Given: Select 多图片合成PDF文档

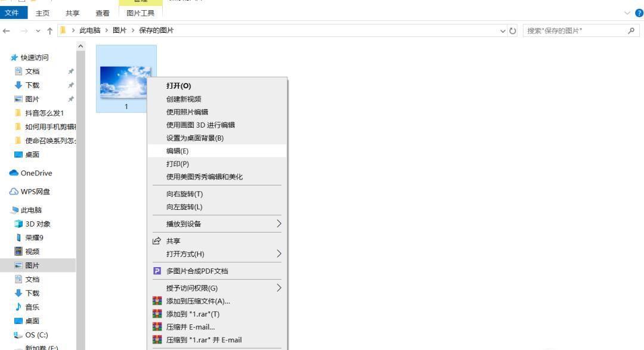Looking at the screenshot, I should [217, 271].
